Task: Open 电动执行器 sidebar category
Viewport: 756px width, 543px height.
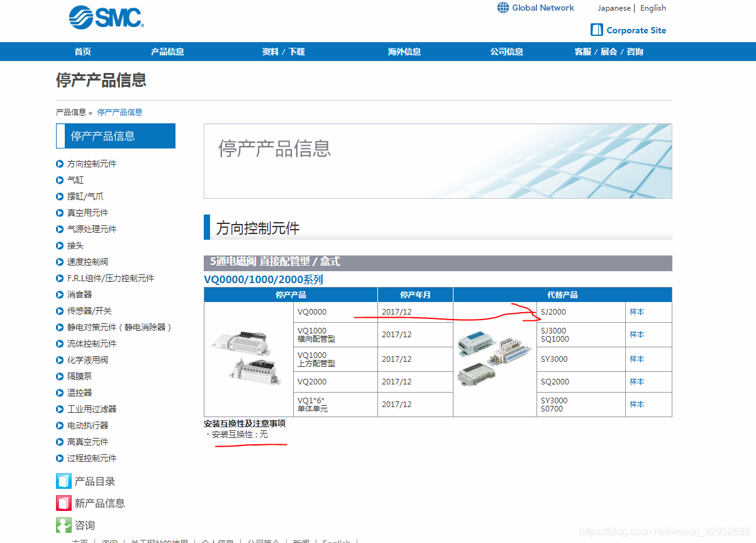Action: coord(88,425)
